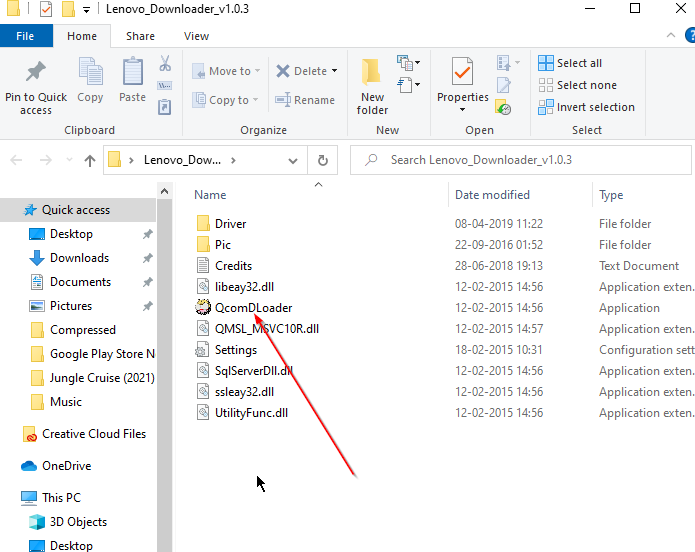Screen dimensions: 695x552
Task: Open Customize Quick Access Toolbar dropdown
Action: 86,10
